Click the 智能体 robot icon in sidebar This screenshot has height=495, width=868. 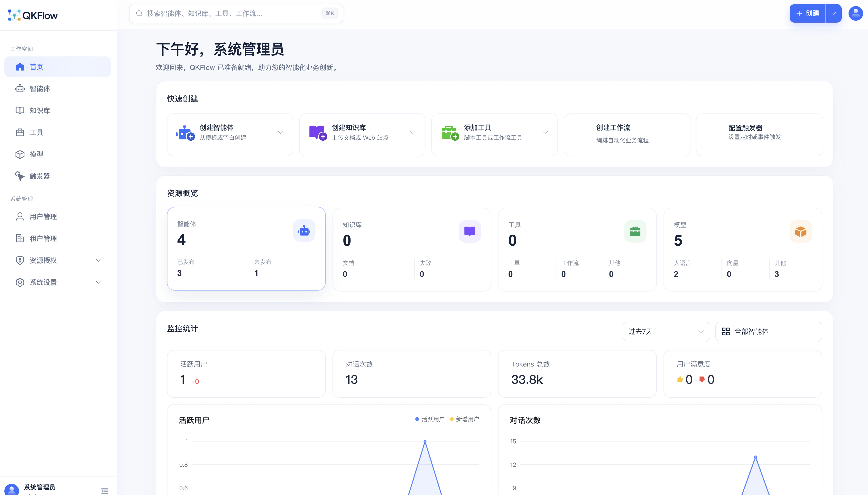tap(20, 88)
